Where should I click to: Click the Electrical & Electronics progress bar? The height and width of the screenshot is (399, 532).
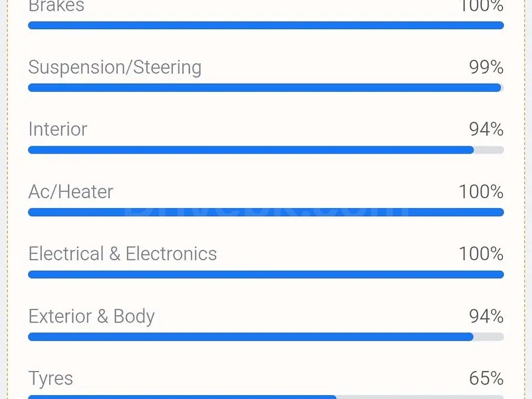click(266, 275)
